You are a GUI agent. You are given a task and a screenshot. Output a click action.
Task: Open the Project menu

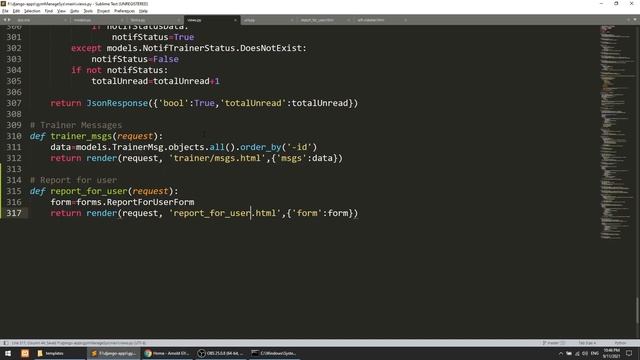click(x=103, y=11)
